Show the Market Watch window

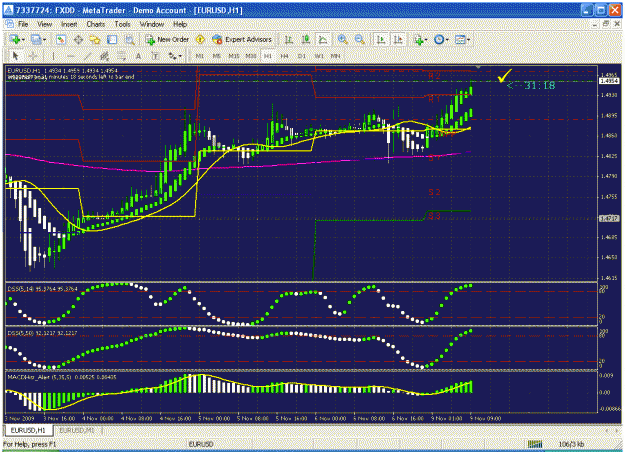tap(61, 39)
